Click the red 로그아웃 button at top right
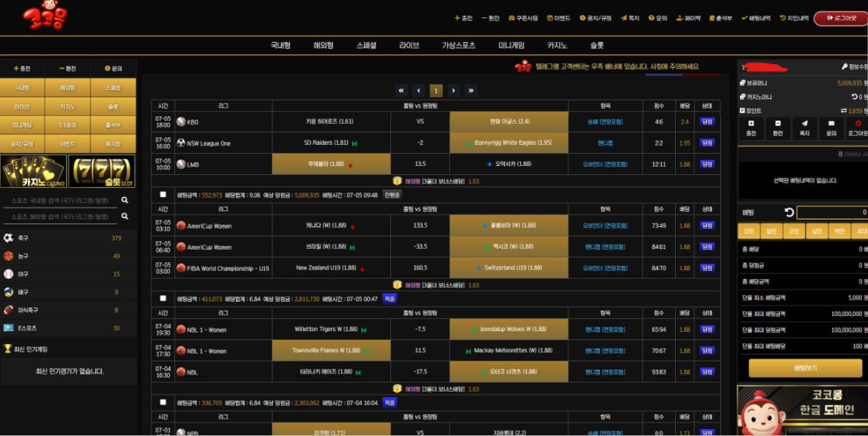Screen dimensions: 868x436 point(839,18)
